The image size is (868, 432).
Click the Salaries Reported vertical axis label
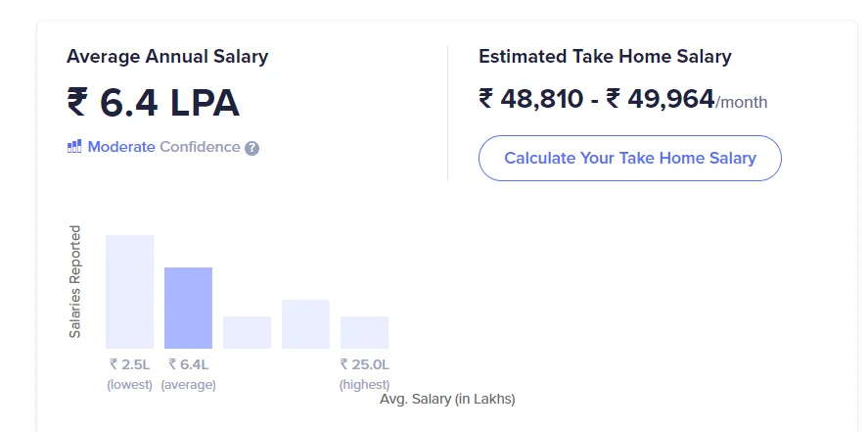point(75,282)
